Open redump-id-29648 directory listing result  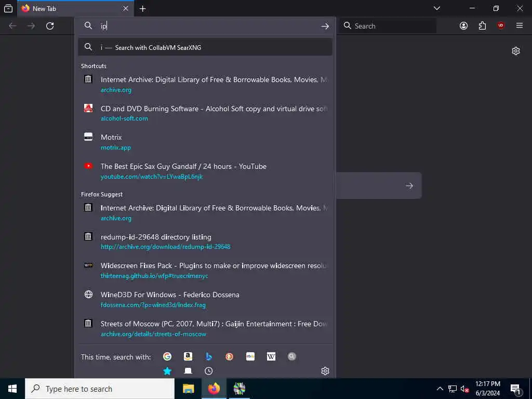coord(205,242)
